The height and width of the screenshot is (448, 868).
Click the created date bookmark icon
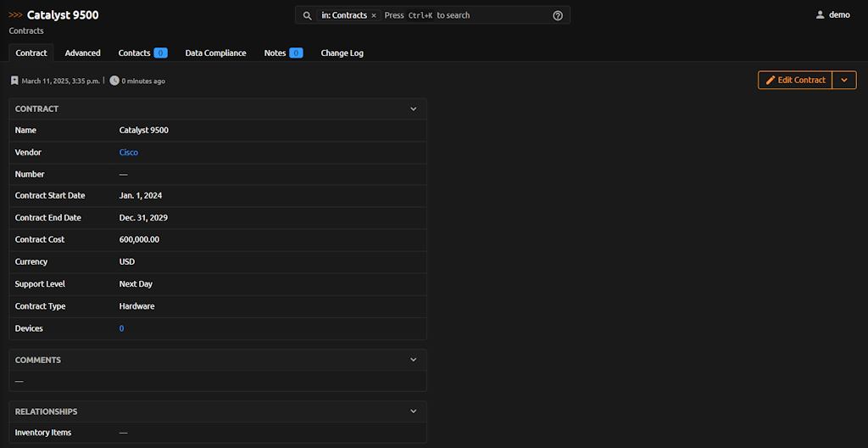point(14,81)
